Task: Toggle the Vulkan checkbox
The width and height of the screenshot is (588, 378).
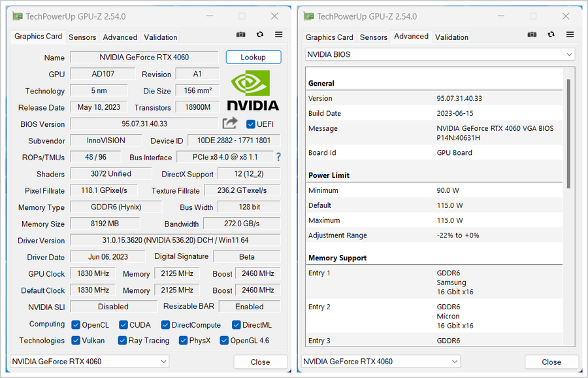Action: (76, 340)
